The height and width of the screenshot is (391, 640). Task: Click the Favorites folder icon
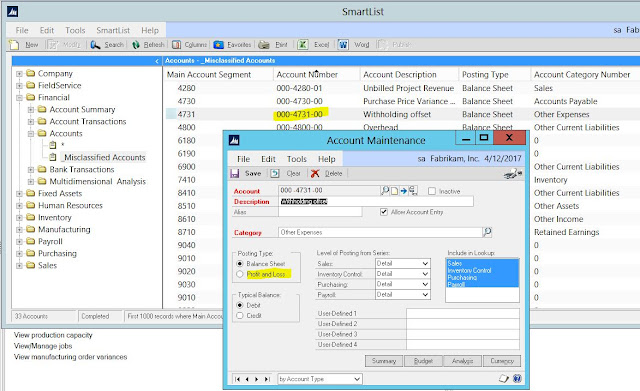219,44
